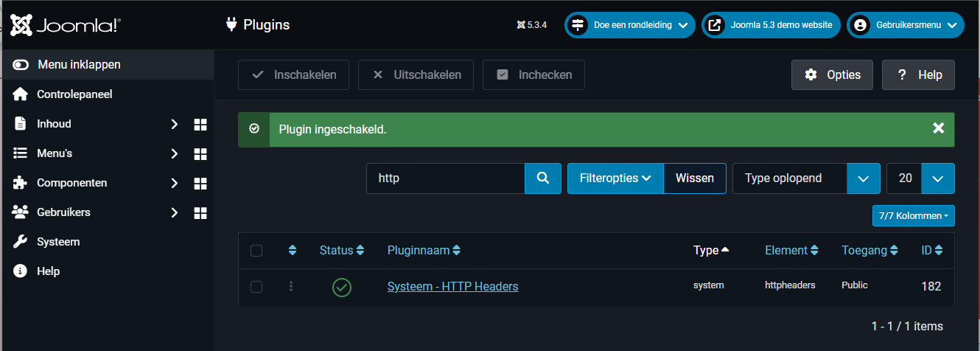
Task: Select the Systeem - HTTP Headers checkbox
Action: (x=256, y=287)
